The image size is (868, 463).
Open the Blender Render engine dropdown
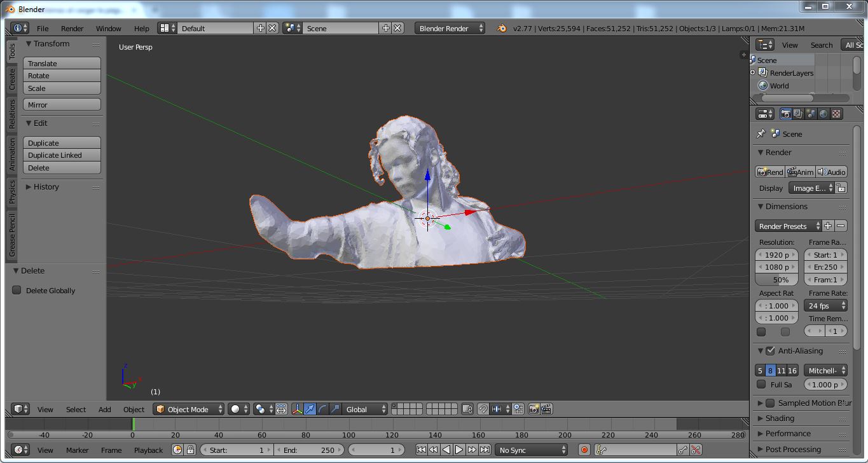click(x=450, y=28)
